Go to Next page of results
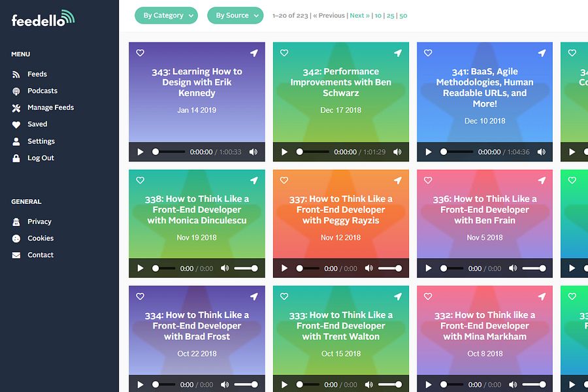Screen dimensions: 588x392 (x=359, y=16)
